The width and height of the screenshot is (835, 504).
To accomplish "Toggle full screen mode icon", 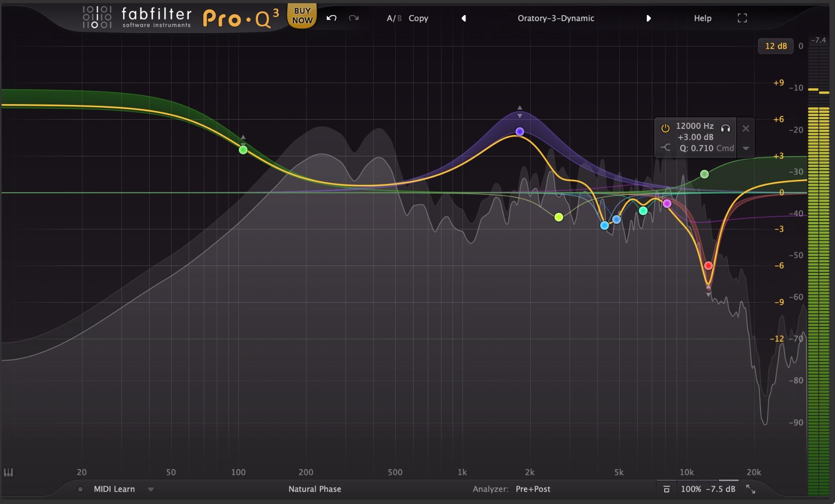I will [x=742, y=18].
